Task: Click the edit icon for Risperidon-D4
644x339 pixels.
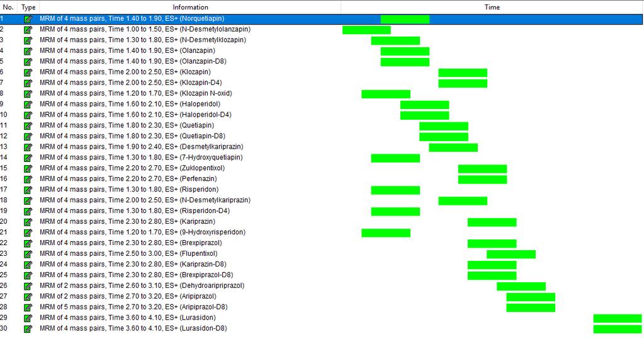Action: 28,211
